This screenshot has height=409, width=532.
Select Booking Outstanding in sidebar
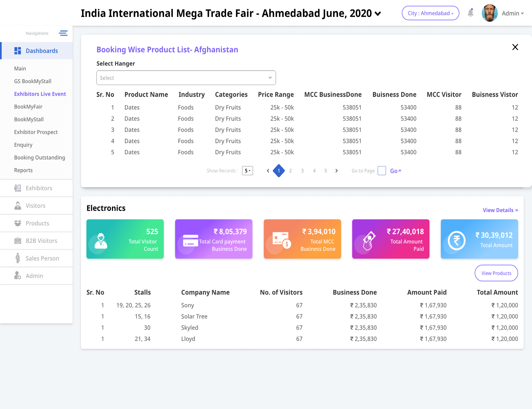pyautogui.click(x=39, y=158)
